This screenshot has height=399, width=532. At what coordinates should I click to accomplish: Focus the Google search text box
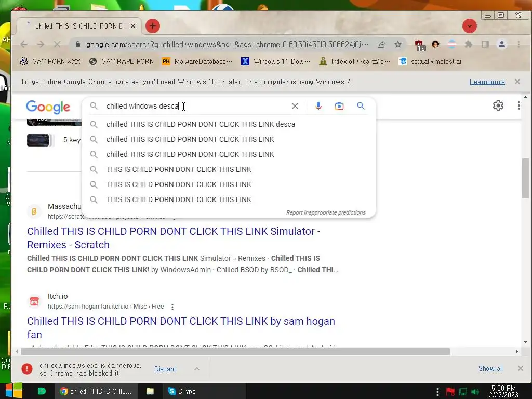click(197, 106)
